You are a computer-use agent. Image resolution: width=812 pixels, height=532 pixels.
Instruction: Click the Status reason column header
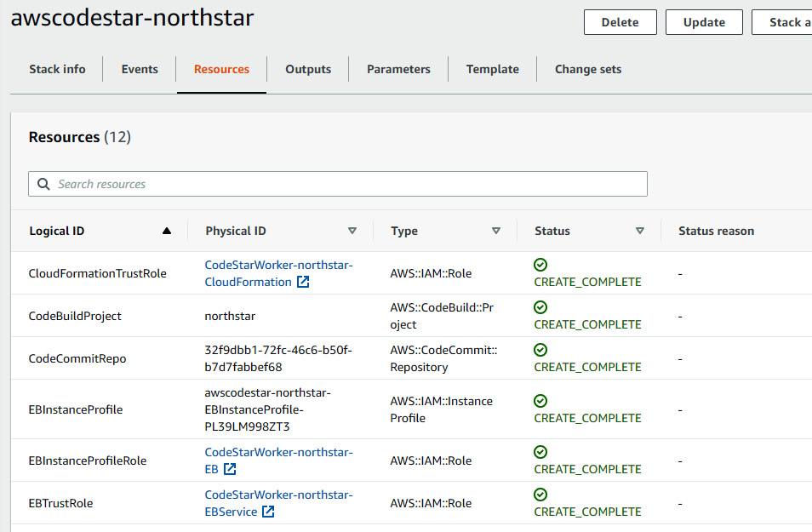[716, 231]
